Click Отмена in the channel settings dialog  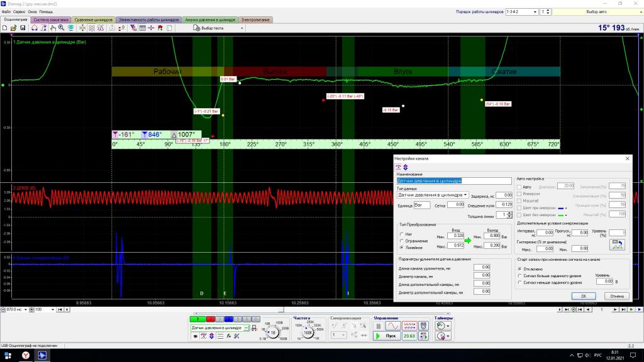tap(616, 296)
